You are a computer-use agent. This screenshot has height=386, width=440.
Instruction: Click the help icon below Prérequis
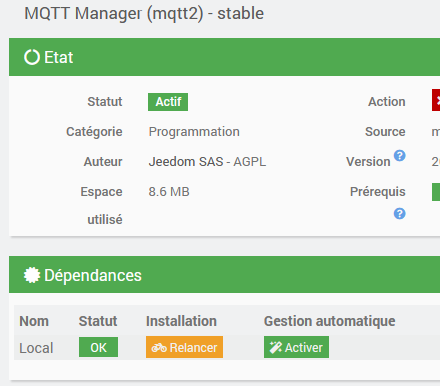tap(399, 213)
